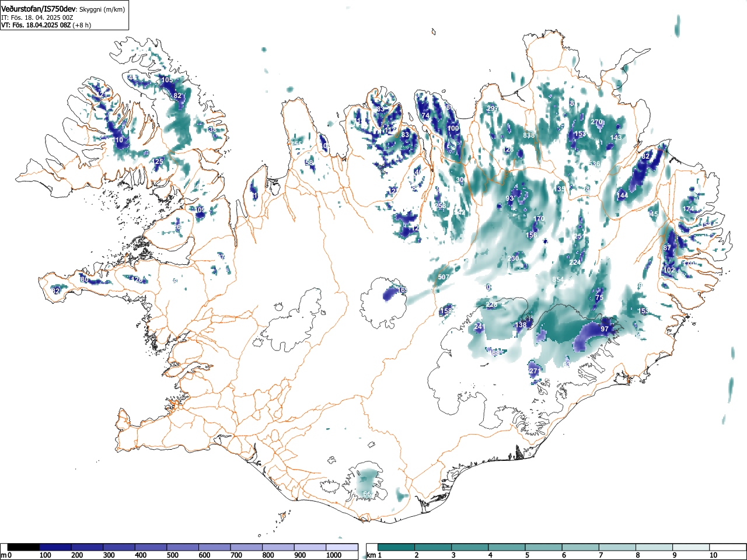Click the '109' visibility value in the west
This screenshot has height=560, width=747.
200,210
